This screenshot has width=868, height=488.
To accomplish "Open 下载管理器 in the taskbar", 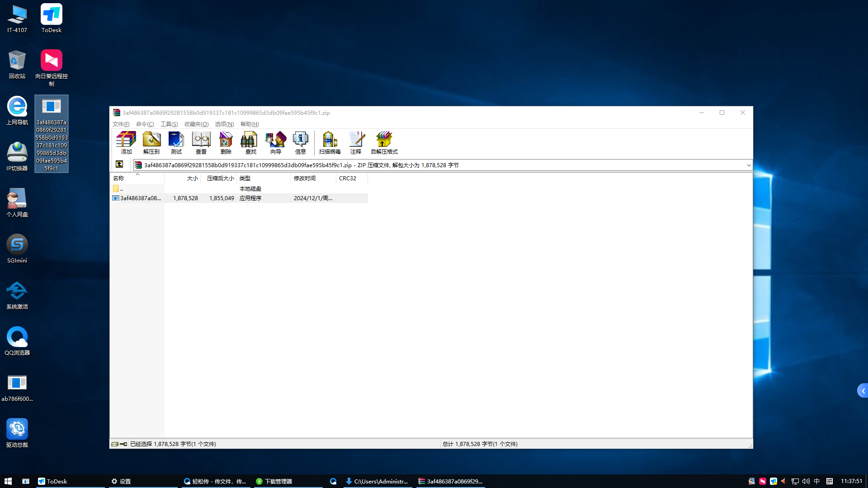I will [278, 481].
